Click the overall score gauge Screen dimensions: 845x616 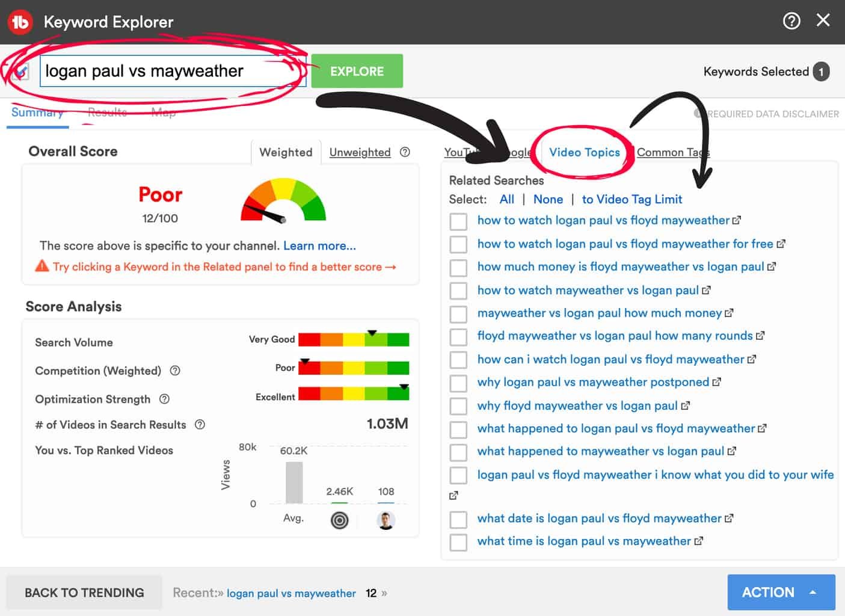click(x=283, y=200)
